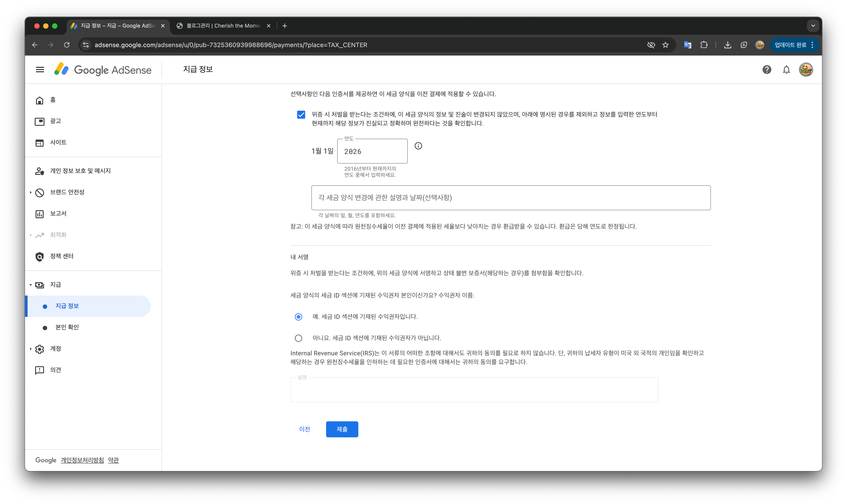847x504 pixels.
Task: Bookmark this page with the star
Action: 665,45
